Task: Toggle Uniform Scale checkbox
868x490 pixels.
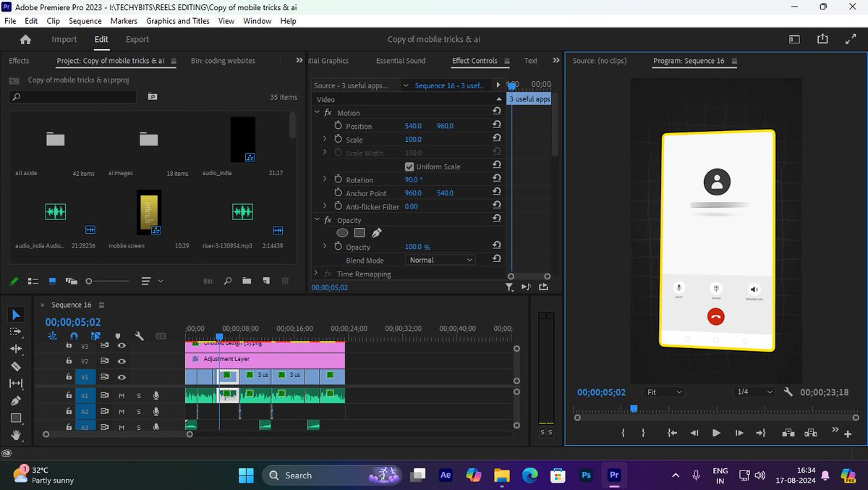Action: pos(410,166)
